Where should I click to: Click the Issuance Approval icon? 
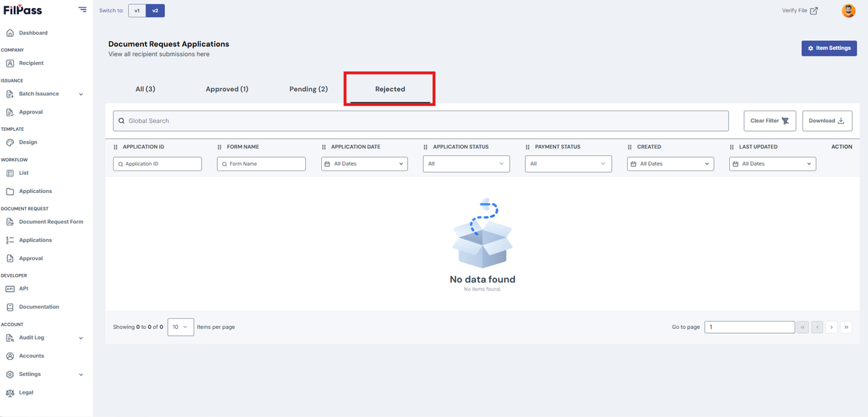(10, 112)
